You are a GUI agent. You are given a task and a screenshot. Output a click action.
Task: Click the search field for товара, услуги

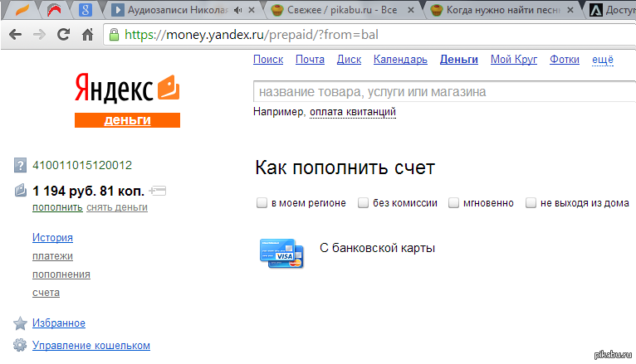pyautogui.click(x=444, y=92)
